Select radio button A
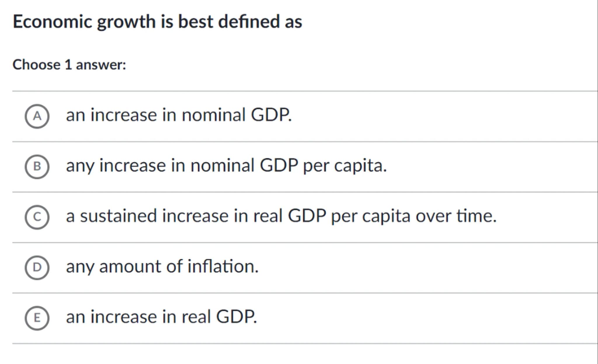598x364 pixels. tap(37, 116)
